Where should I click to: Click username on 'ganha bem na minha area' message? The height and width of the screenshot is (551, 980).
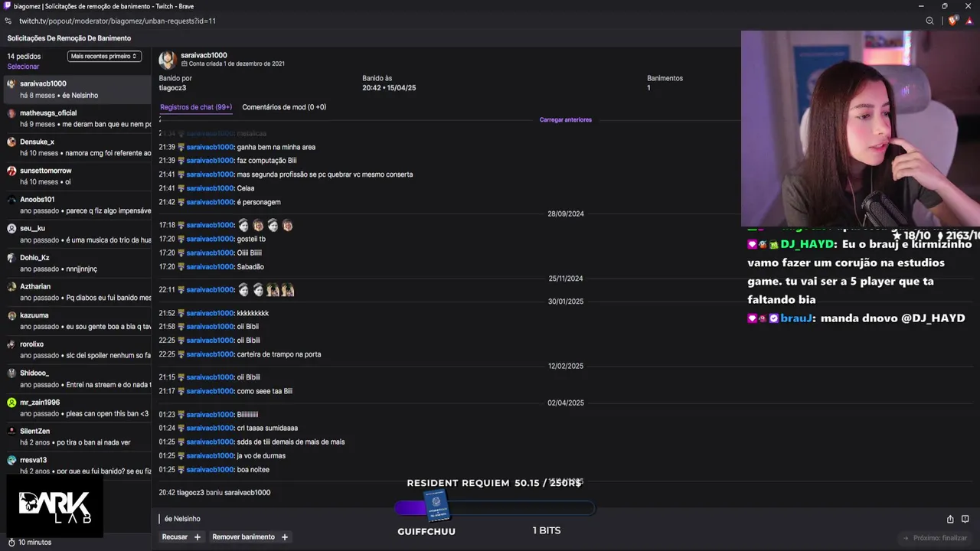[x=210, y=147]
